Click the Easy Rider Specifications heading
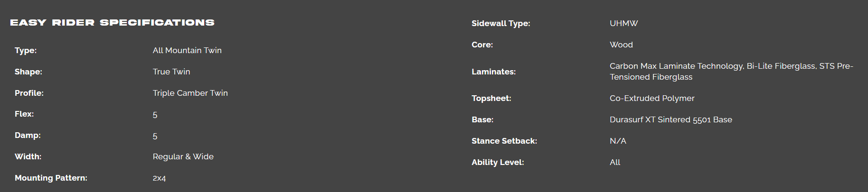 click(x=112, y=23)
